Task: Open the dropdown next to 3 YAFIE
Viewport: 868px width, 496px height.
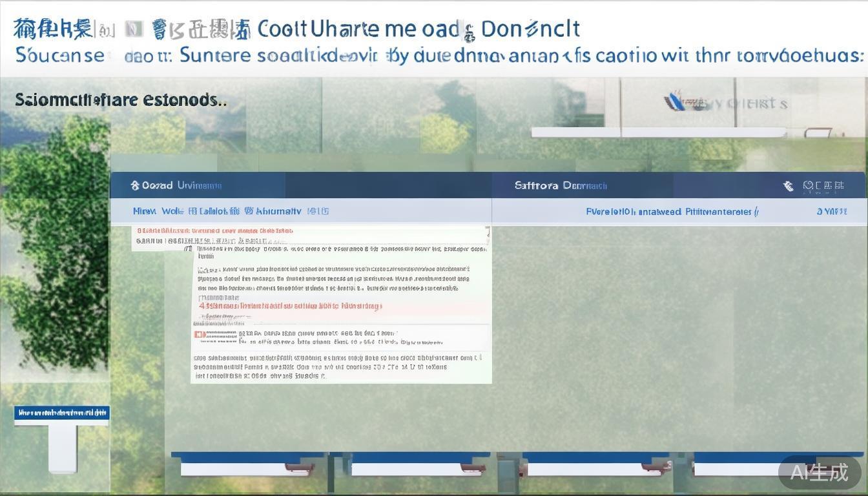Action: coord(850,211)
